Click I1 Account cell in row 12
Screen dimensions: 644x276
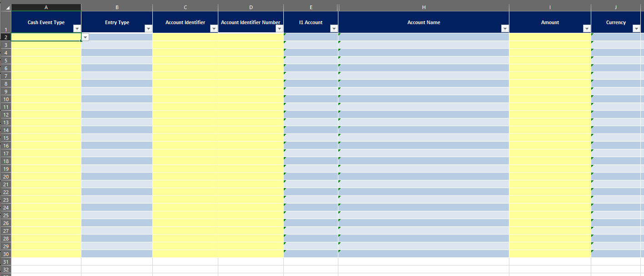311,115
